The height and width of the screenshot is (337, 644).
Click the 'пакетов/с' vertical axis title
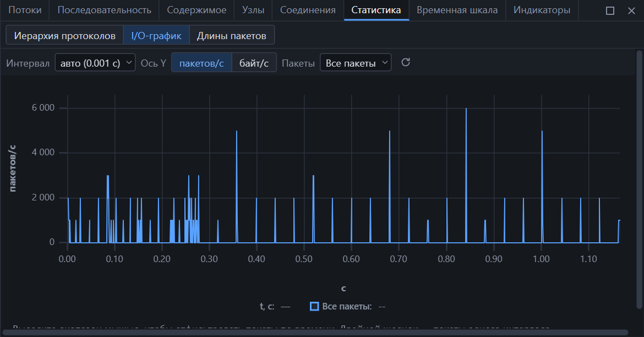12,168
